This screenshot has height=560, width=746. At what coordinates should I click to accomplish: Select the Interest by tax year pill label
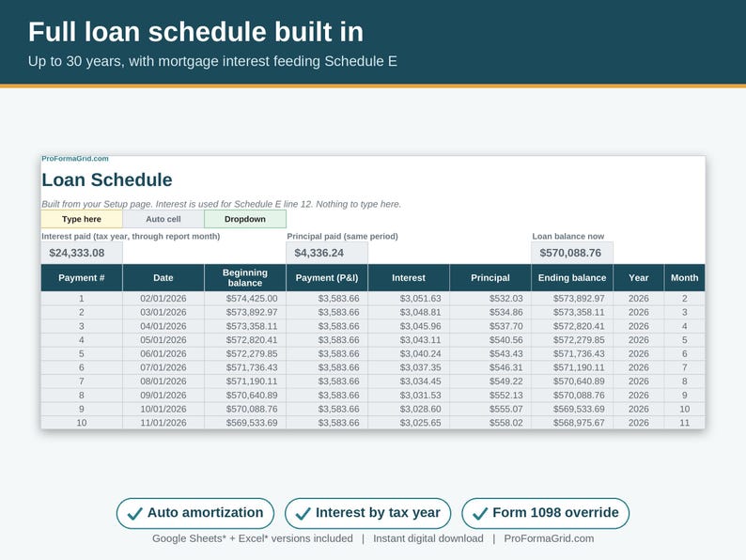click(378, 512)
